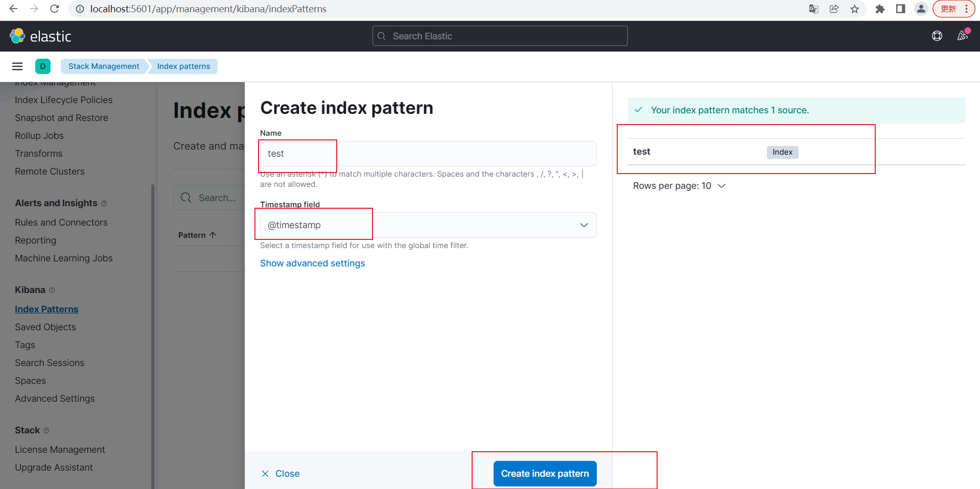Open the translate page icon

pos(814,9)
